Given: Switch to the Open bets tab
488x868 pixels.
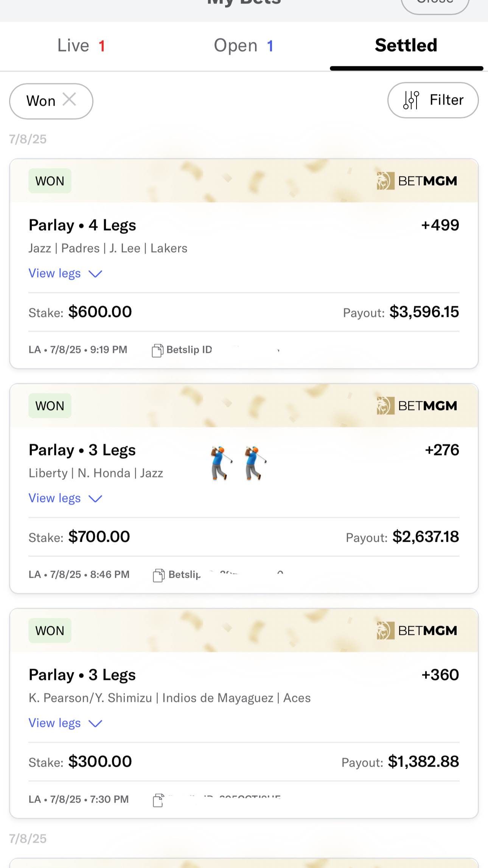Looking at the screenshot, I should coord(243,46).
